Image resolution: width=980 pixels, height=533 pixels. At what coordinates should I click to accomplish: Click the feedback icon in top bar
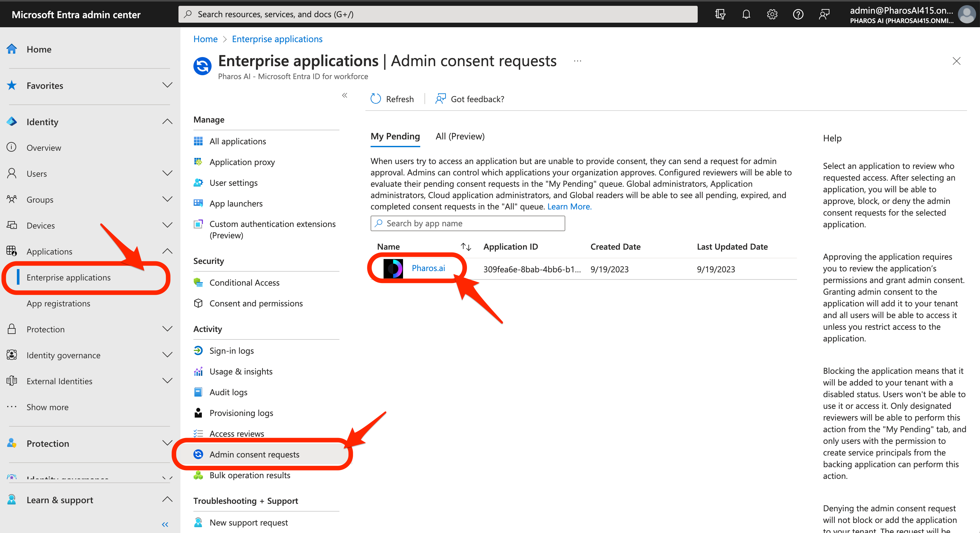[824, 15]
